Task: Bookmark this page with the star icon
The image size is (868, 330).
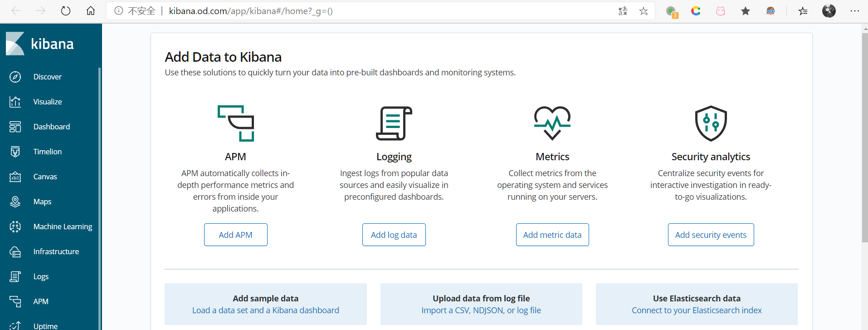Action: pyautogui.click(x=644, y=11)
